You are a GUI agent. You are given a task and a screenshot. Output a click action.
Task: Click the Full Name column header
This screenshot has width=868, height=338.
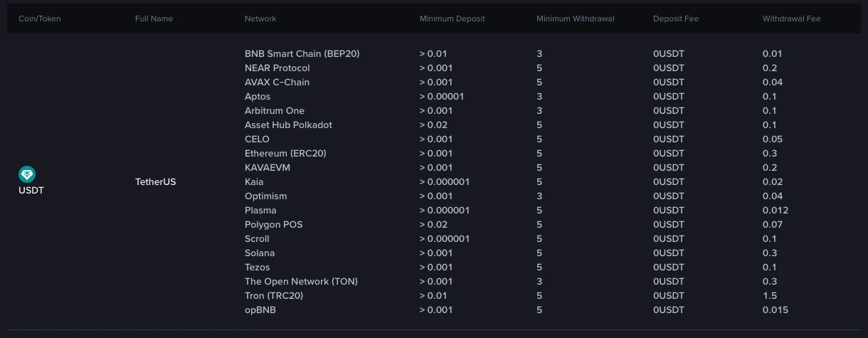point(154,19)
